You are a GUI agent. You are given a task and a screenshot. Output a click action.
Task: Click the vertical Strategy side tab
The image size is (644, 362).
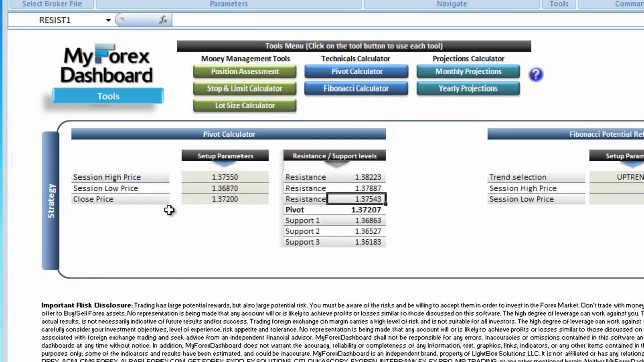pos(50,201)
